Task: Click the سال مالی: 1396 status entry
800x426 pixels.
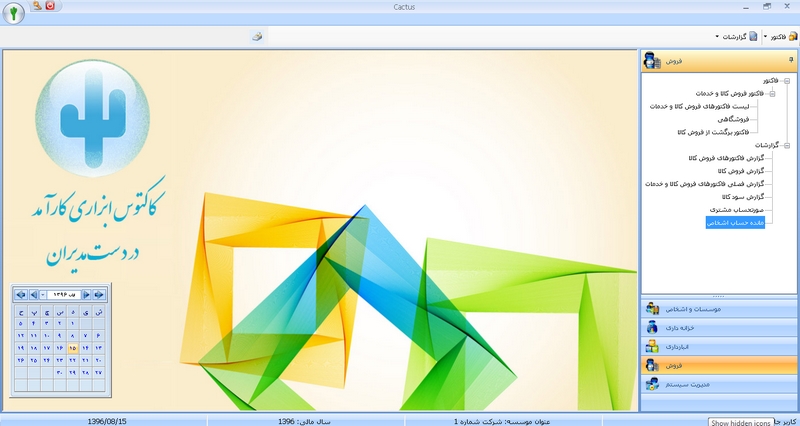Action: [305, 421]
